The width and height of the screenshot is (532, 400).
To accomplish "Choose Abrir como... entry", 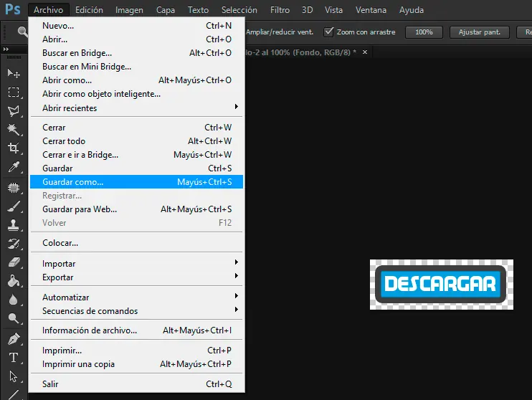I will tap(137, 80).
